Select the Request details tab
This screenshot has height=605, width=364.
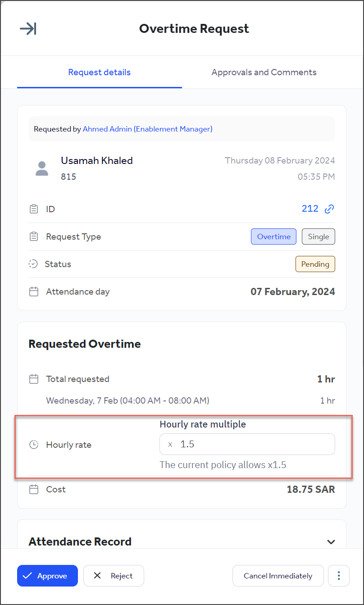(x=99, y=72)
